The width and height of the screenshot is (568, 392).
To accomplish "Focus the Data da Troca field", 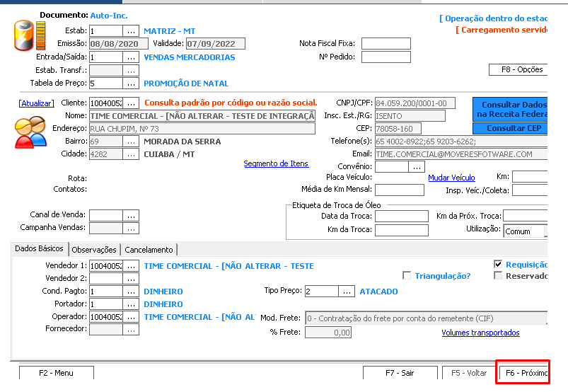I will [x=402, y=217].
